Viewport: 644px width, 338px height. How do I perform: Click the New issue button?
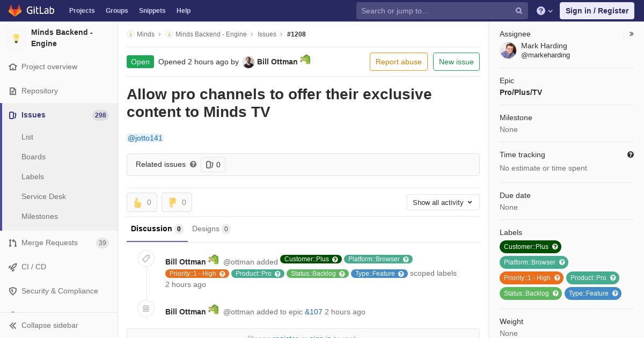point(456,62)
